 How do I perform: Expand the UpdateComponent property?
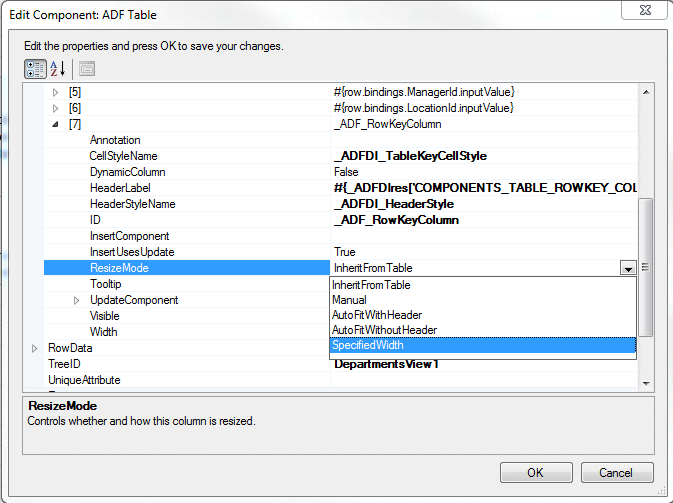tap(76, 300)
